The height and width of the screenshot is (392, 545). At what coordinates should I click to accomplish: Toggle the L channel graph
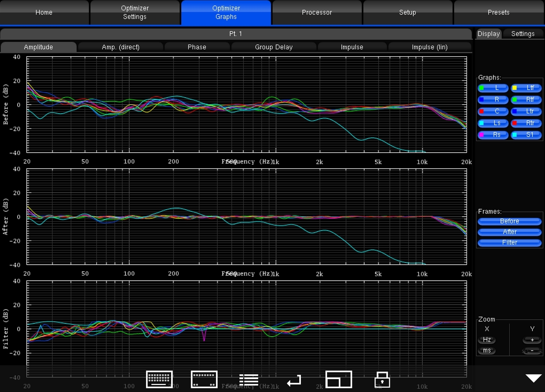(493, 88)
